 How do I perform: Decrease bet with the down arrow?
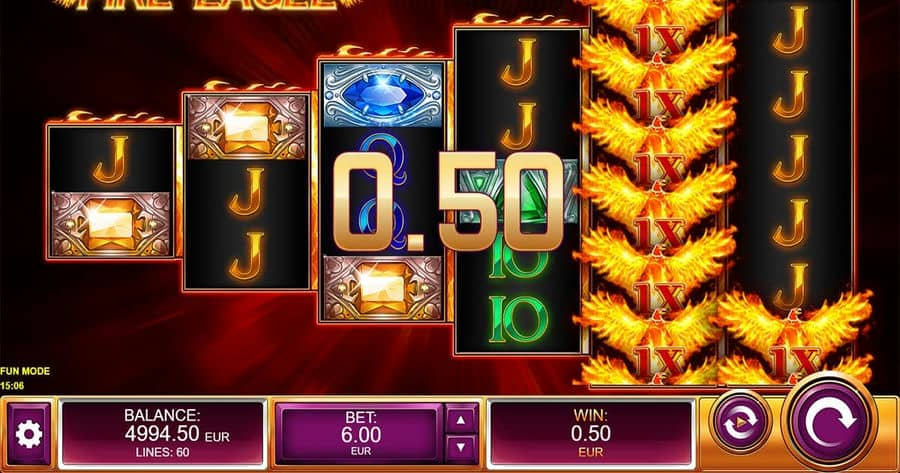(461, 448)
